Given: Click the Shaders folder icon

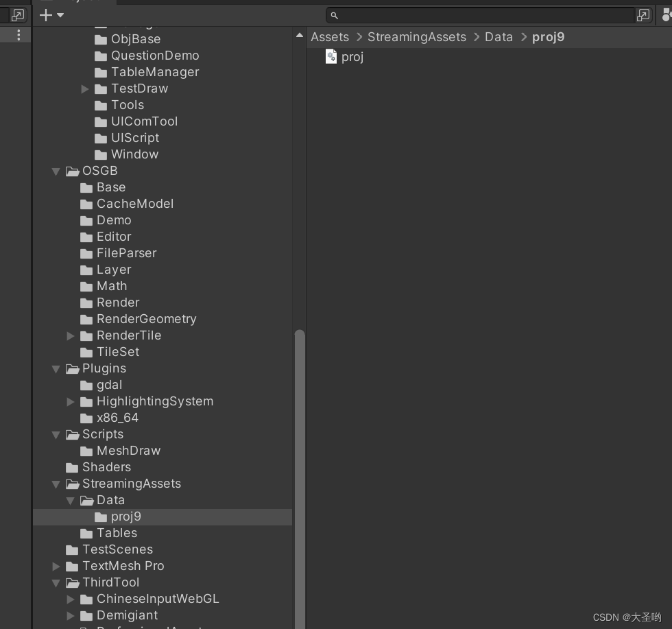Looking at the screenshot, I should [72, 467].
